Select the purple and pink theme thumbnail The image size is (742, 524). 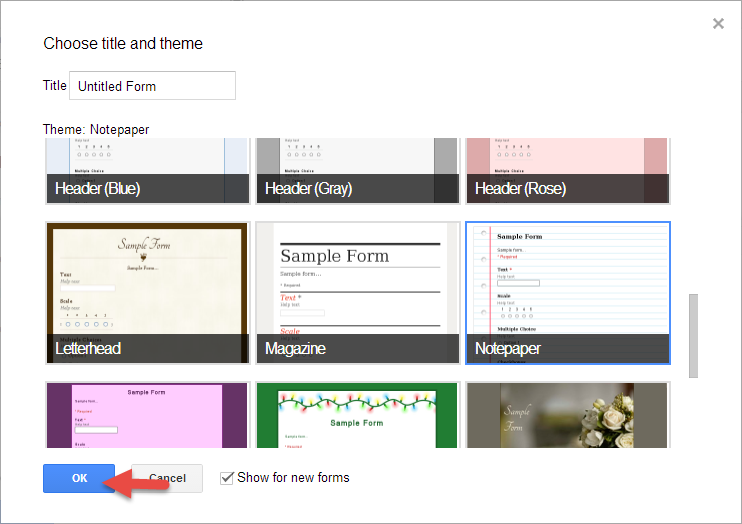(148, 415)
